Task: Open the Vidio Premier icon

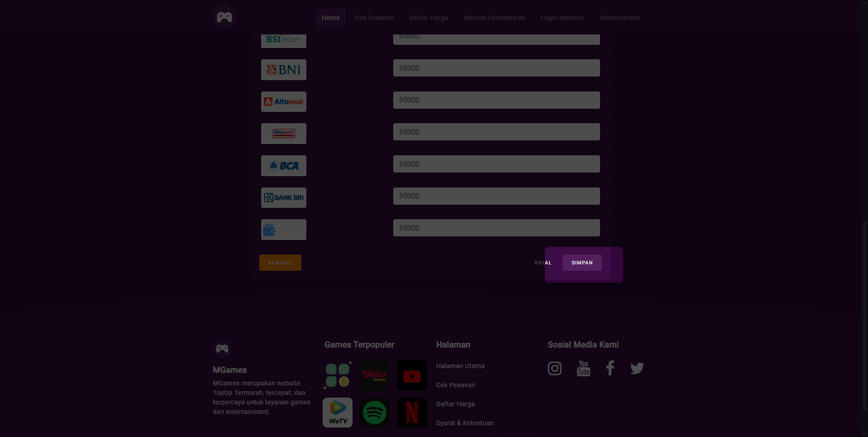Action: (375, 375)
